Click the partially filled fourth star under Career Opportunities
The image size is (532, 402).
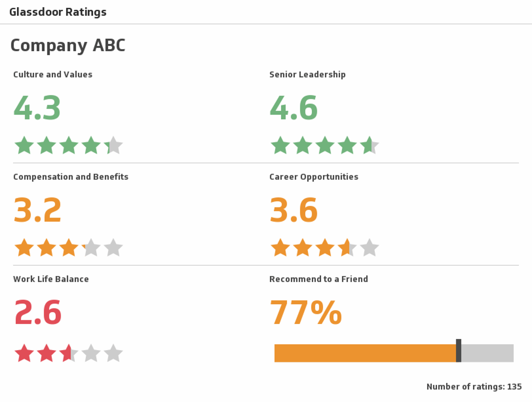point(347,248)
